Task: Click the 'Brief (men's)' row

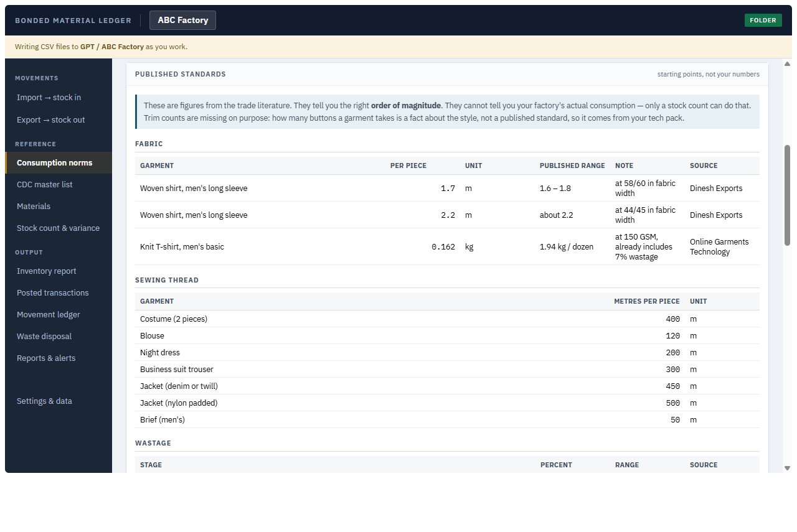Action: (x=447, y=420)
